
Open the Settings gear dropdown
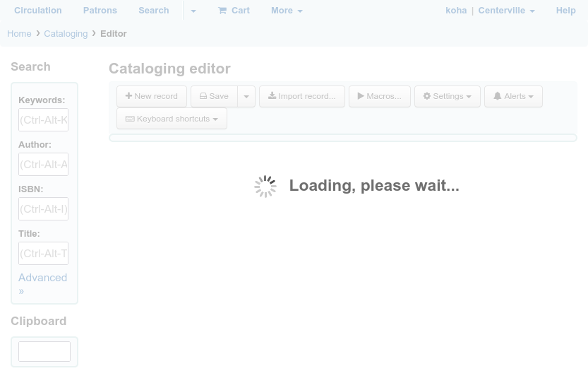point(447,96)
